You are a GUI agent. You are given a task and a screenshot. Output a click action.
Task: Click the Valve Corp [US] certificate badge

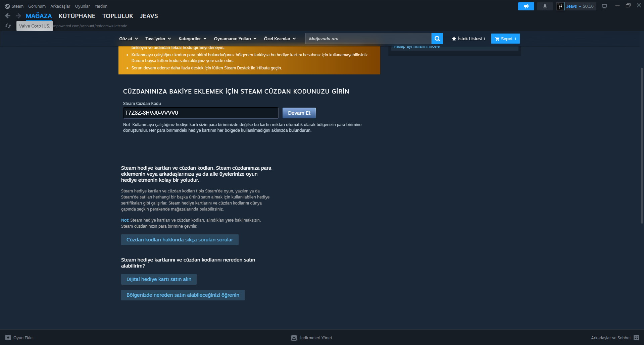(35, 26)
